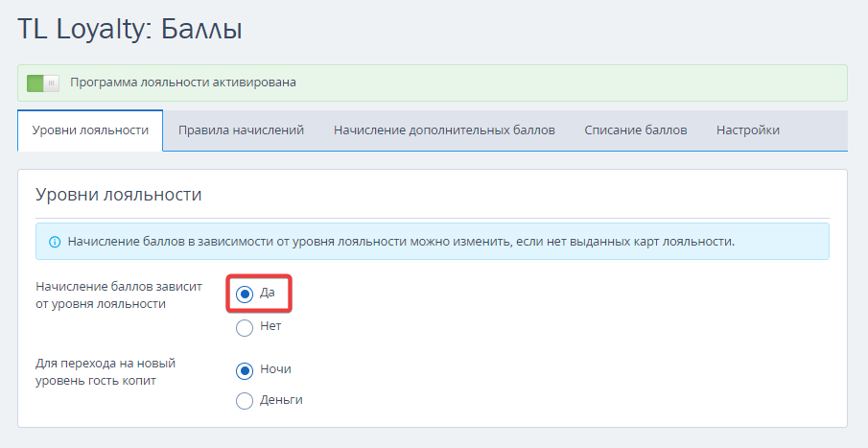
Task: Click the Для перехода на новый уровень label
Action: click(x=106, y=372)
